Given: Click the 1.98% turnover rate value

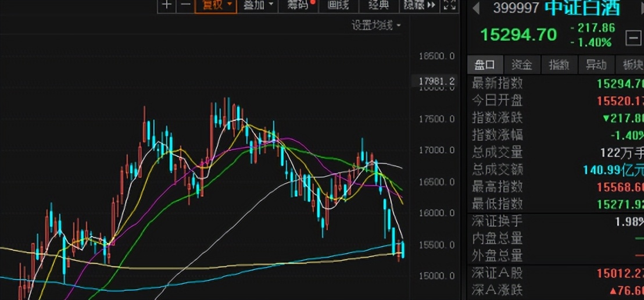Looking at the screenshot, I should tap(629, 222).
